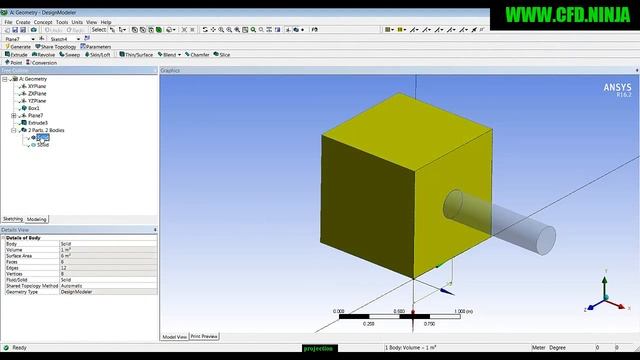Select the Box Zoom tool

pos(229,30)
